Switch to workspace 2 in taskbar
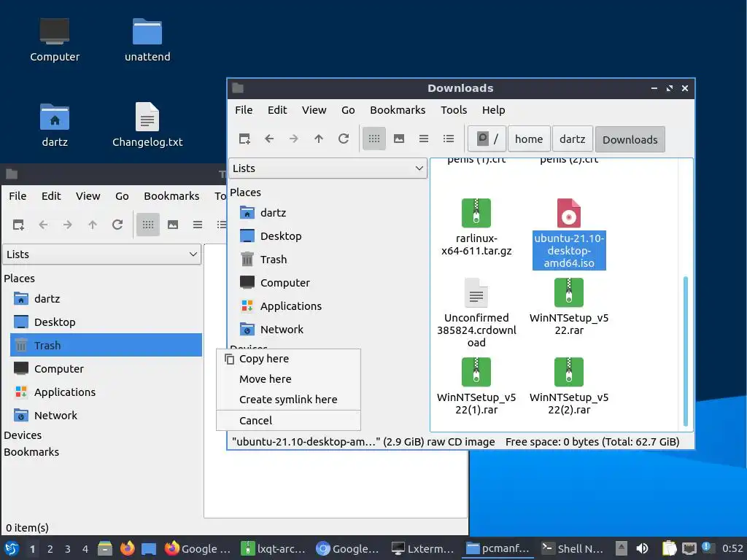The image size is (747, 560). [x=50, y=549]
